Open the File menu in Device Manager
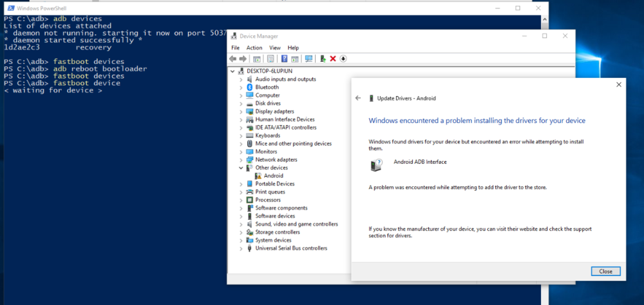The image size is (644, 305). click(x=235, y=48)
